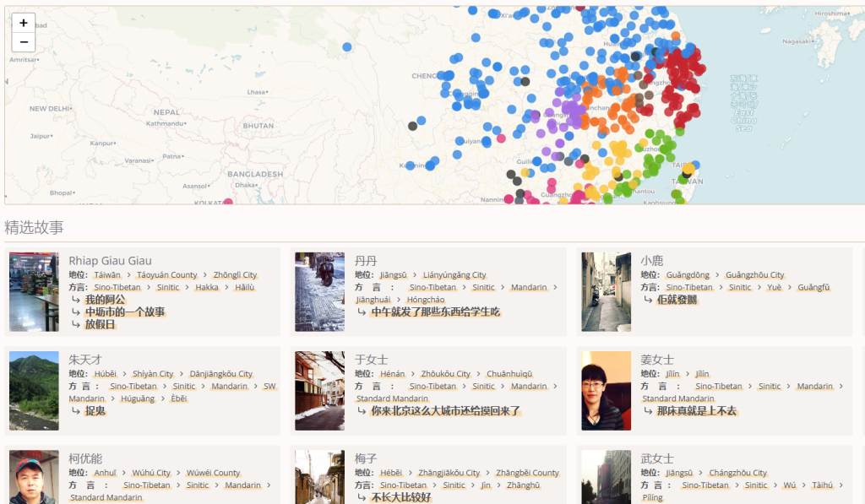Image resolution: width=865 pixels, height=504 pixels.
Task: Click Wúwéi County link
Action: click(x=213, y=473)
